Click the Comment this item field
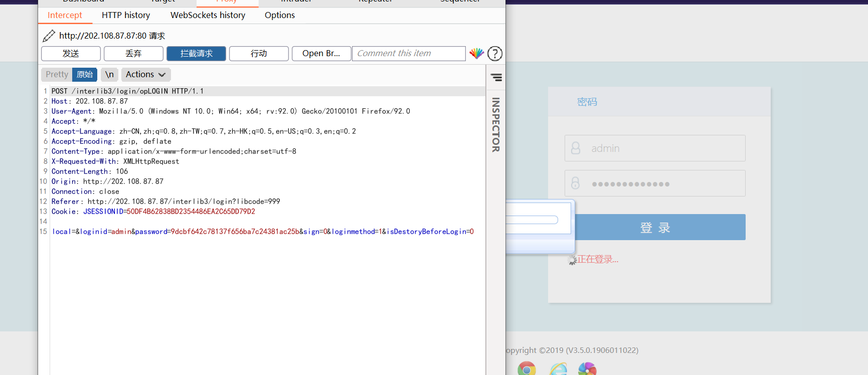This screenshot has height=375, width=868. click(x=409, y=54)
